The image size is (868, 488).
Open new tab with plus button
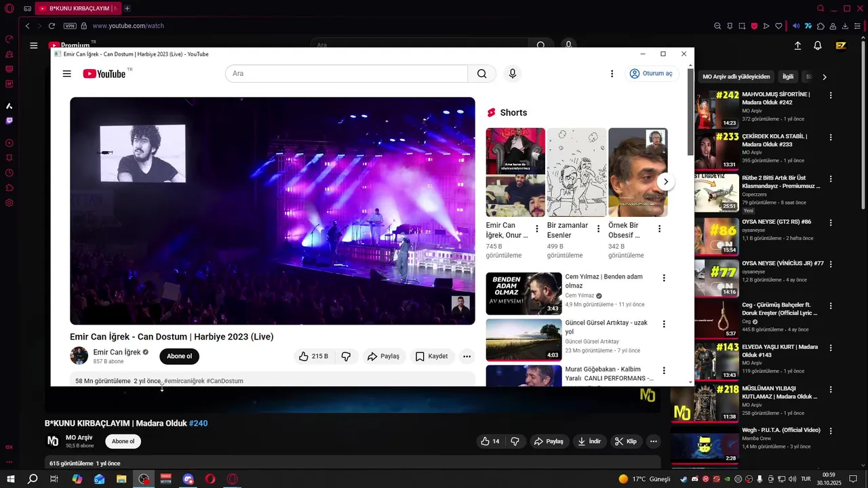pos(127,8)
